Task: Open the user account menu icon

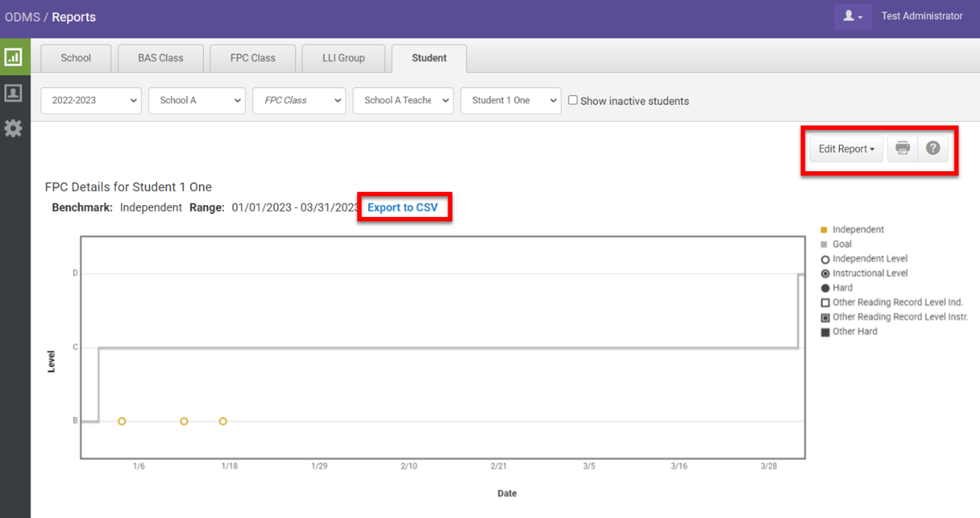Action: click(x=852, y=16)
